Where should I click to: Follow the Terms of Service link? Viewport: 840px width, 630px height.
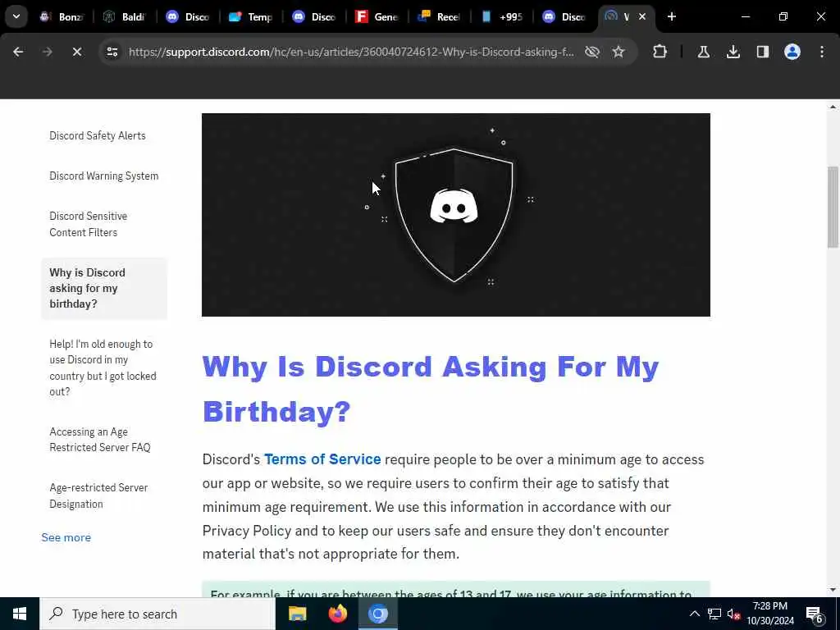pos(322,459)
